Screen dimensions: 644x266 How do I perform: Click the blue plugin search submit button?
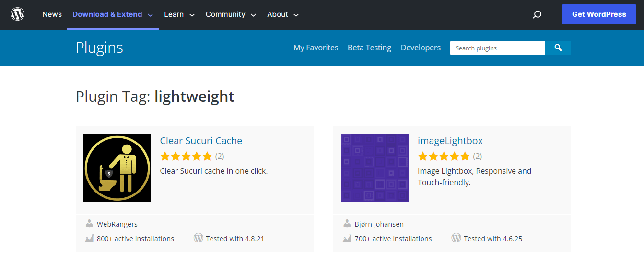pyautogui.click(x=558, y=48)
